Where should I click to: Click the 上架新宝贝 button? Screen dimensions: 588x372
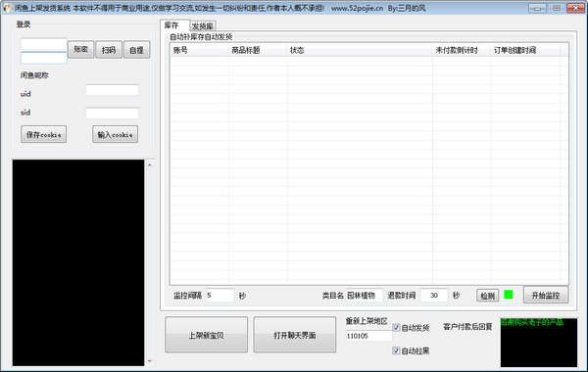(206, 335)
